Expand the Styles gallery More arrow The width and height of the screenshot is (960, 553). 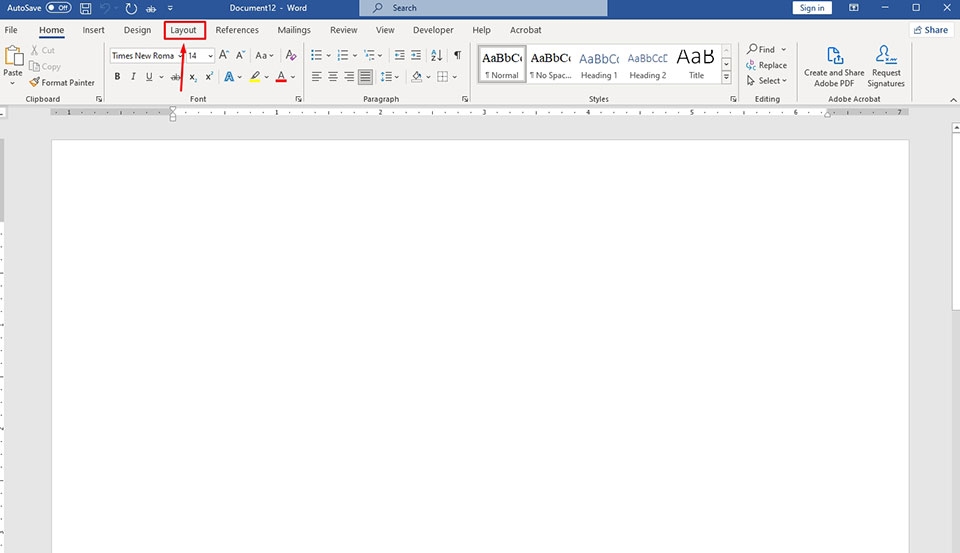726,77
